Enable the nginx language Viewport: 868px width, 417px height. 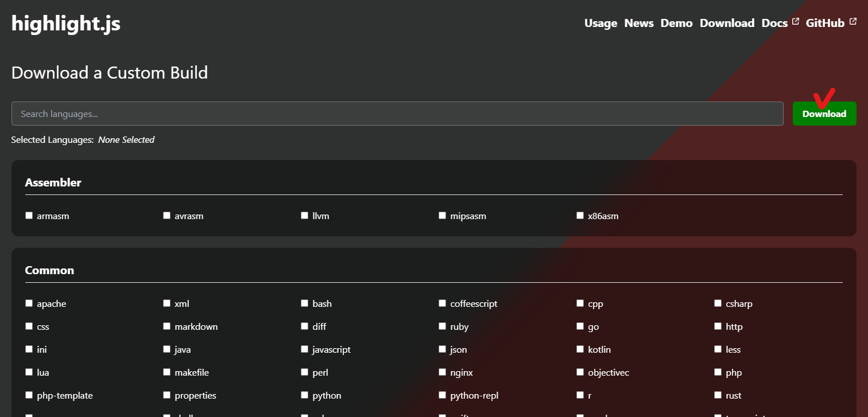[442, 372]
